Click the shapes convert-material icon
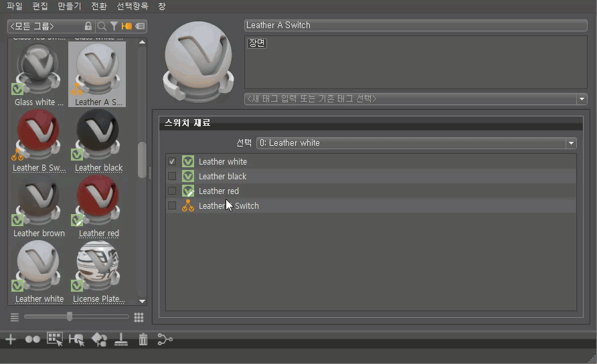The image size is (597, 364). tap(99, 339)
